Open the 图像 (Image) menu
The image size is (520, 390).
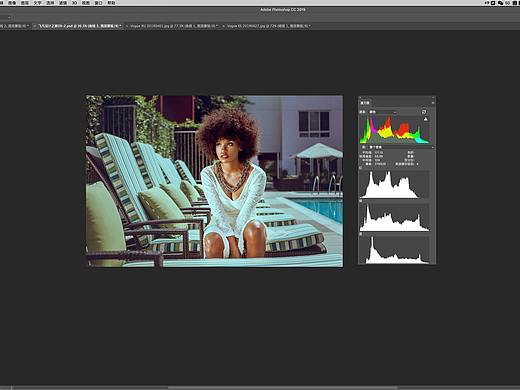pos(12,3)
